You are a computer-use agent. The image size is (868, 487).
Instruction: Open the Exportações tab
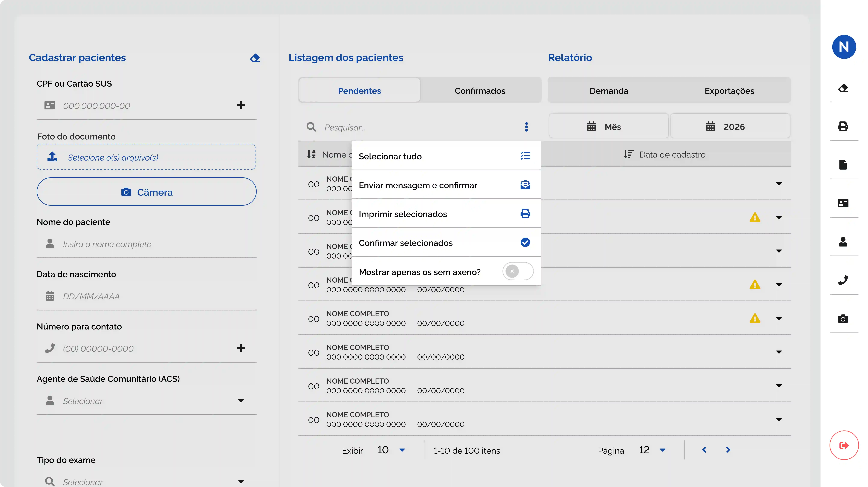click(x=729, y=91)
